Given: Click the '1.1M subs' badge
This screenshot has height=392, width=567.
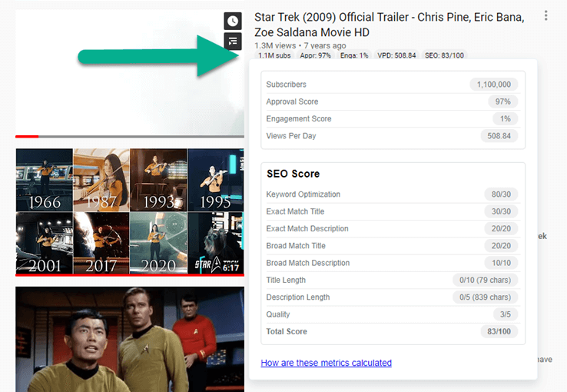Looking at the screenshot, I should (x=274, y=55).
